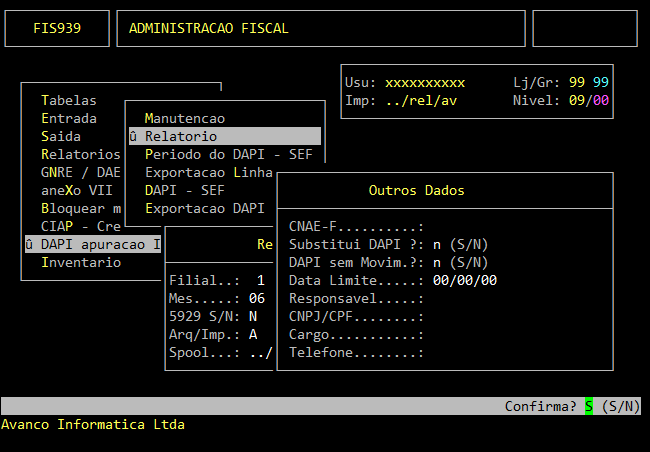Open Periodo do DAPI - SEF
This screenshot has height=452, width=650.
[x=230, y=154]
